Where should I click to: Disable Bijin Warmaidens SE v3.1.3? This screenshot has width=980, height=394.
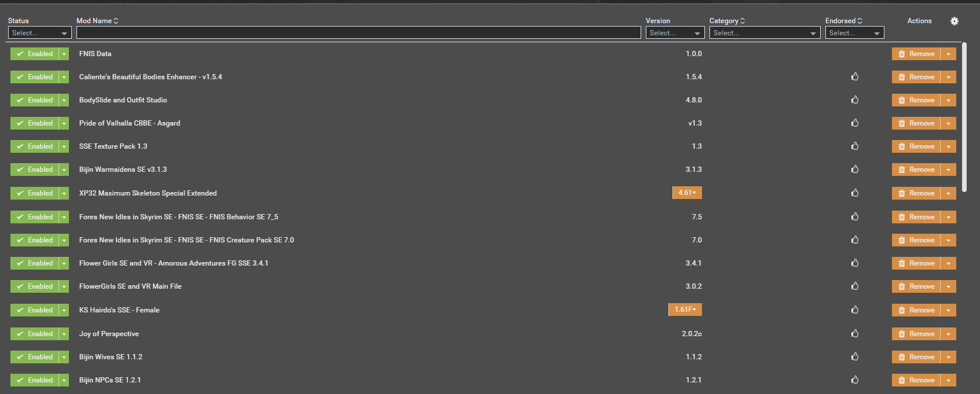(x=35, y=170)
